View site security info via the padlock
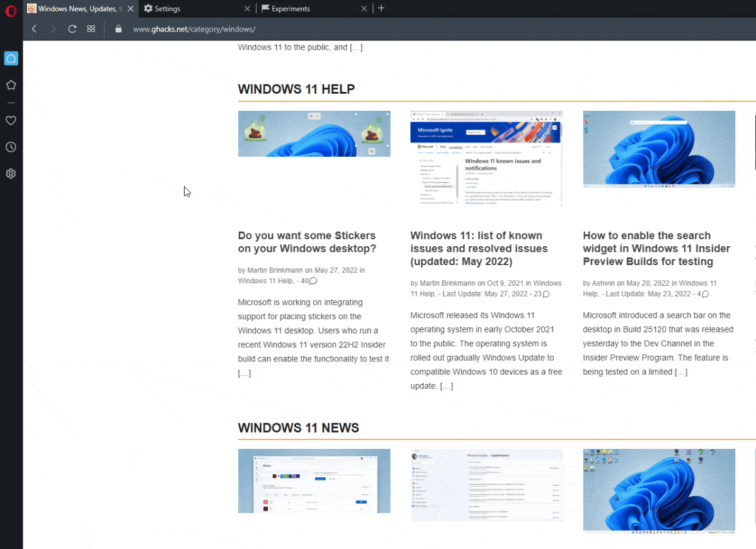The width and height of the screenshot is (756, 549). 117,28
